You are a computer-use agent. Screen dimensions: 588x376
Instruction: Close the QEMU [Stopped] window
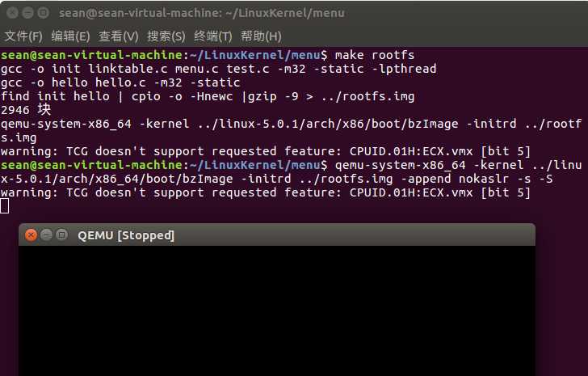(31, 235)
